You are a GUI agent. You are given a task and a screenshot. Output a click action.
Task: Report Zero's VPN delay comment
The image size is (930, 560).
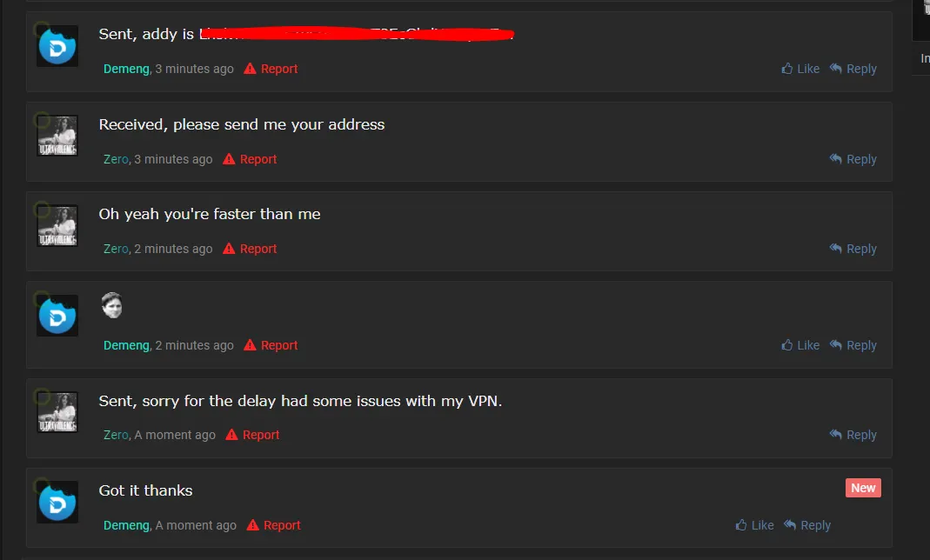coord(252,435)
